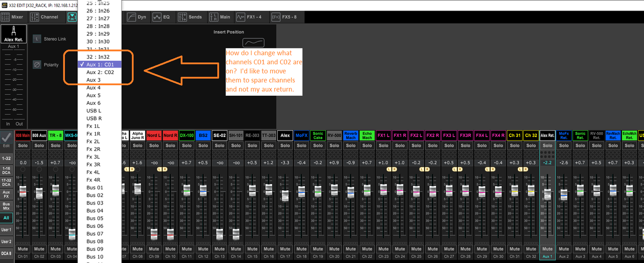Show the Bus Mtx layer
The image size is (644, 263).
(7, 206)
